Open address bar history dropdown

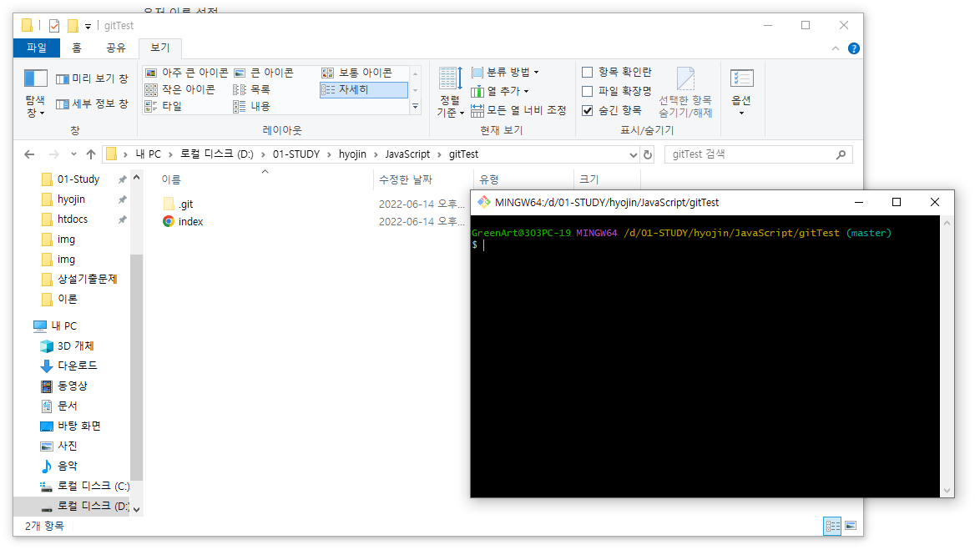pos(633,155)
